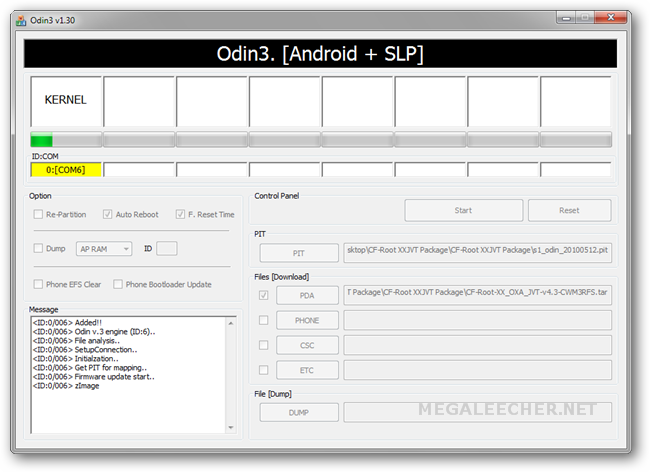
Task: Open the AP RAM dropdown
Action: click(106, 248)
